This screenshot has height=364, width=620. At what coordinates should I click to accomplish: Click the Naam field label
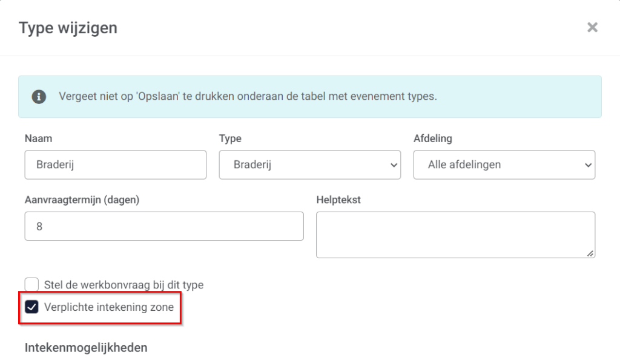[x=38, y=138]
